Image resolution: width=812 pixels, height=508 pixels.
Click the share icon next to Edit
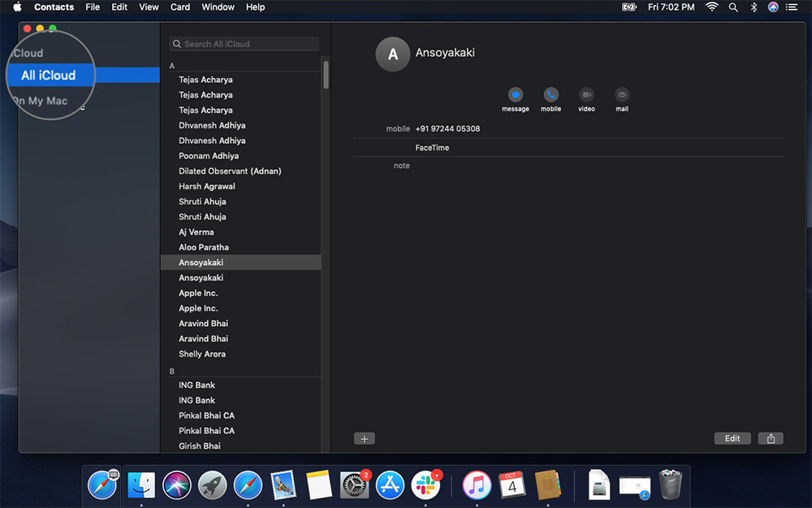click(x=770, y=438)
